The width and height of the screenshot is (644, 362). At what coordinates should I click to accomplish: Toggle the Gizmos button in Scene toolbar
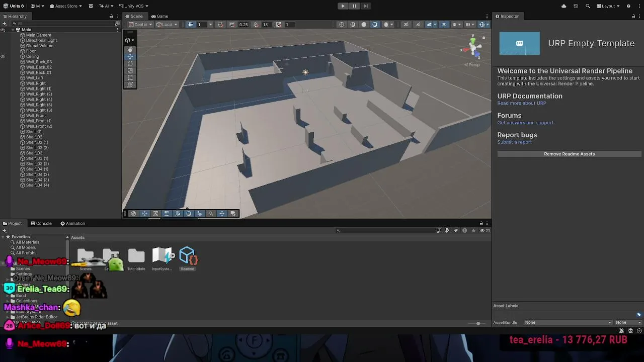481,25
